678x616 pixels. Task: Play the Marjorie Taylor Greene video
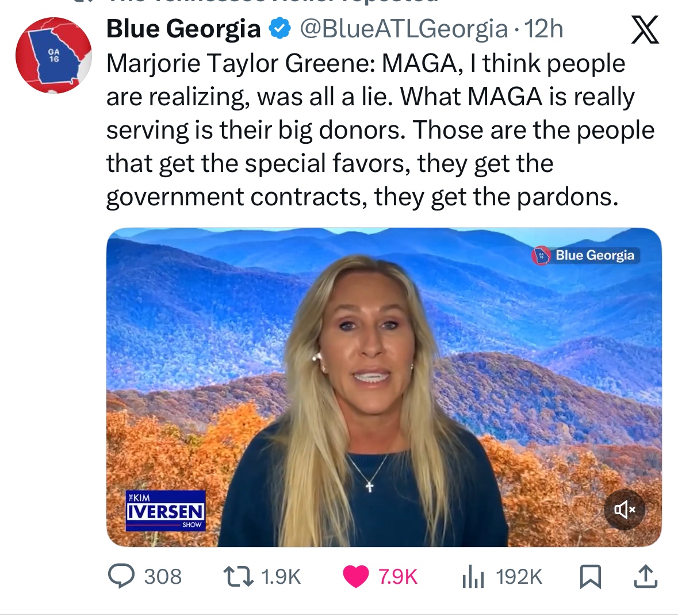[x=384, y=387]
